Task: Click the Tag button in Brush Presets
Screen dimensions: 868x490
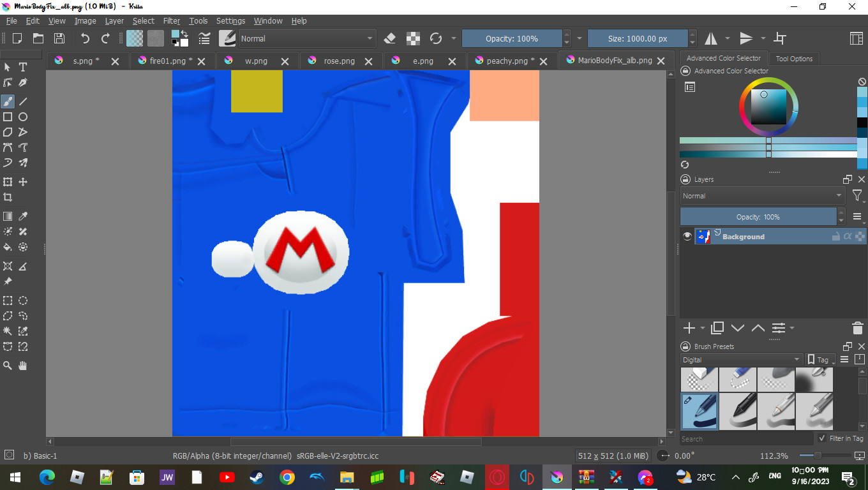Action: point(819,359)
